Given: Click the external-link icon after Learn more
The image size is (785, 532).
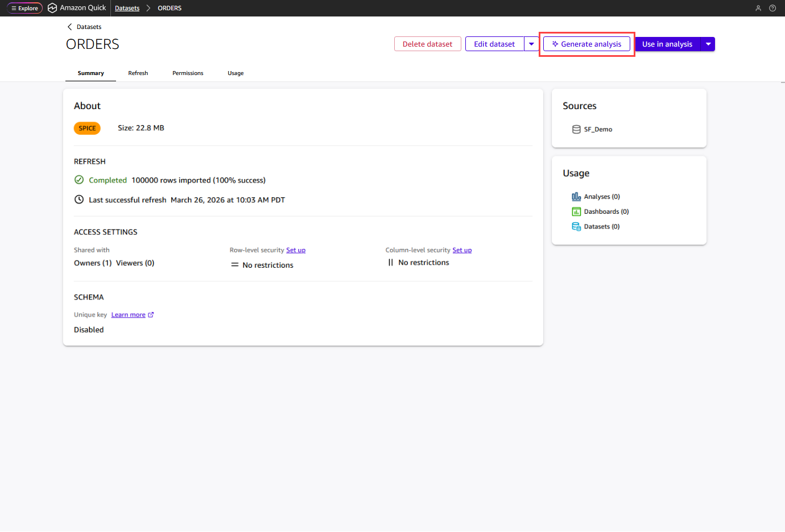Looking at the screenshot, I should point(151,314).
